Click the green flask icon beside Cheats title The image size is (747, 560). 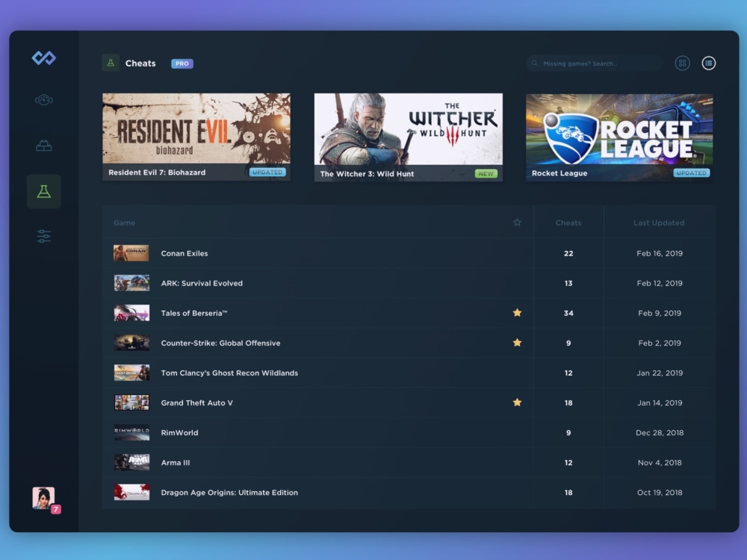click(x=111, y=63)
